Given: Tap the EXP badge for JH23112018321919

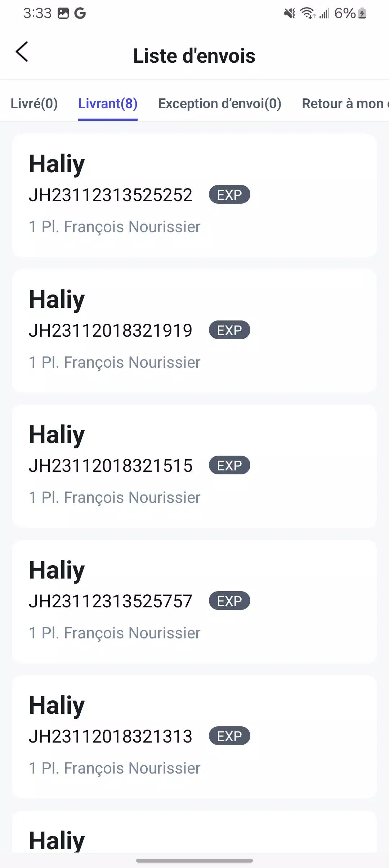Looking at the screenshot, I should click(229, 330).
